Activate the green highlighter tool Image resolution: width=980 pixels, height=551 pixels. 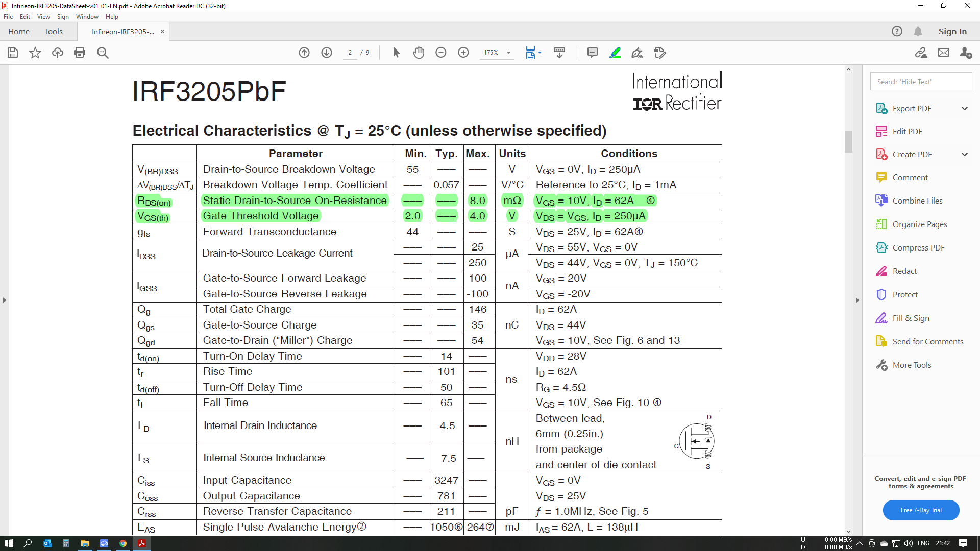click(x=615, y=53)
